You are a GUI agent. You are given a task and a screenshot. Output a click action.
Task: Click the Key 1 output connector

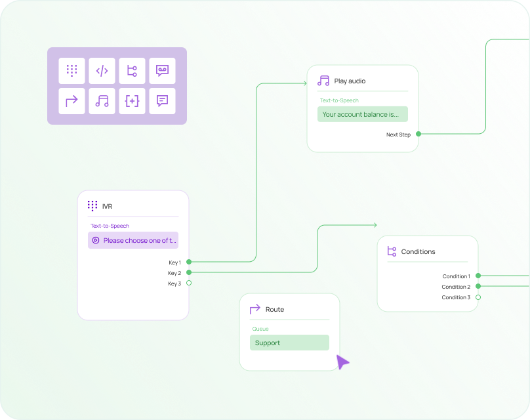(189, 262)
